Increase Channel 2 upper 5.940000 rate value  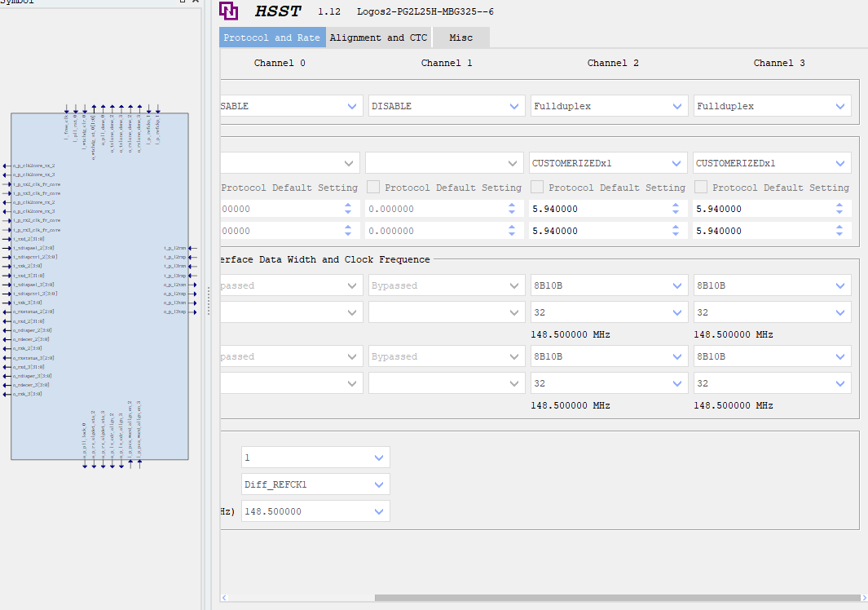pos(676,205)
